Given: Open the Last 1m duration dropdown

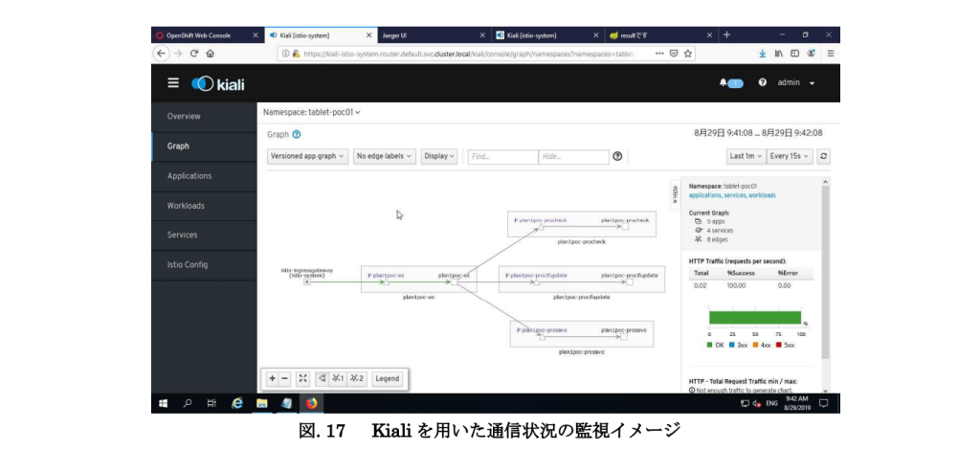Looking at the screenshot, I should 746,156.
